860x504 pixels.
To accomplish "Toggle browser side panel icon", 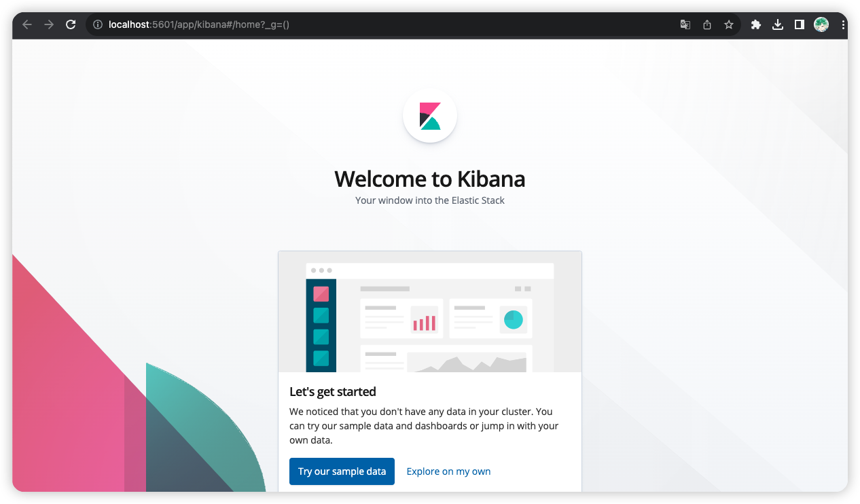I will (x=800, y=24).
